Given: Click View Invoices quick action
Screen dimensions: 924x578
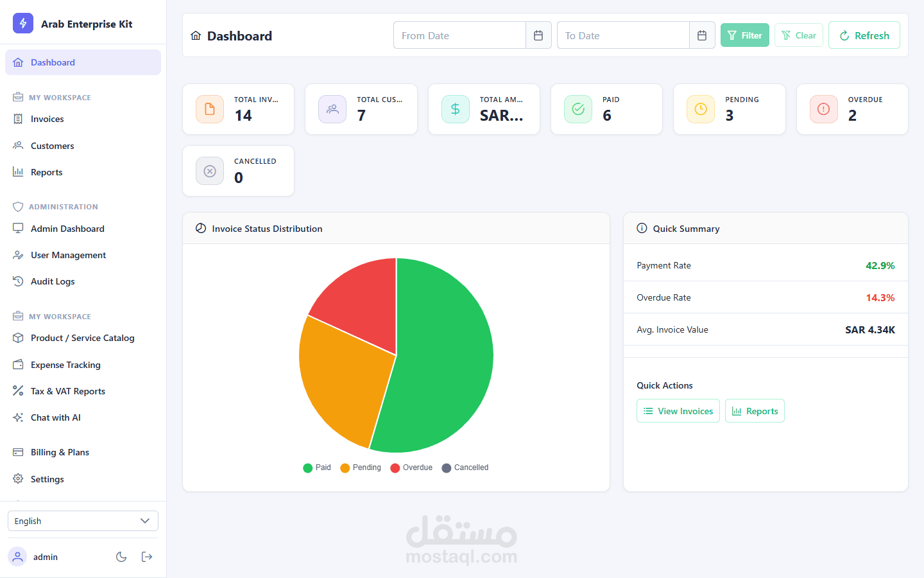Looking at the screenshot, I should (x=678, y=411).
